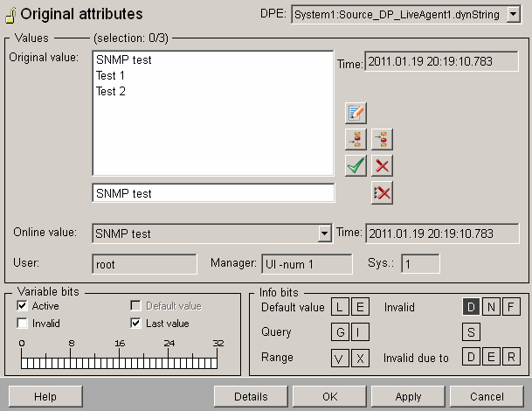Open the DPE dropdown list
The image size is (532, 411).
point(513,15)
